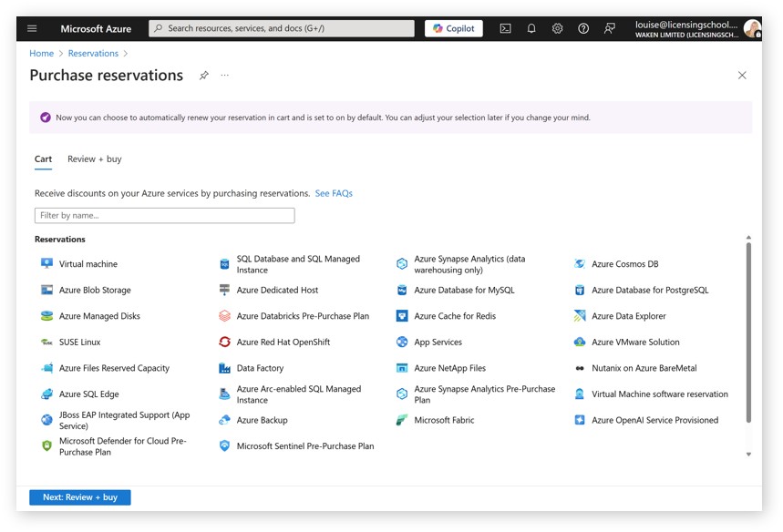Click the Next: Review + buy button
The width and height of the screenshot is (783, 532).
click(x=79, y=497)
